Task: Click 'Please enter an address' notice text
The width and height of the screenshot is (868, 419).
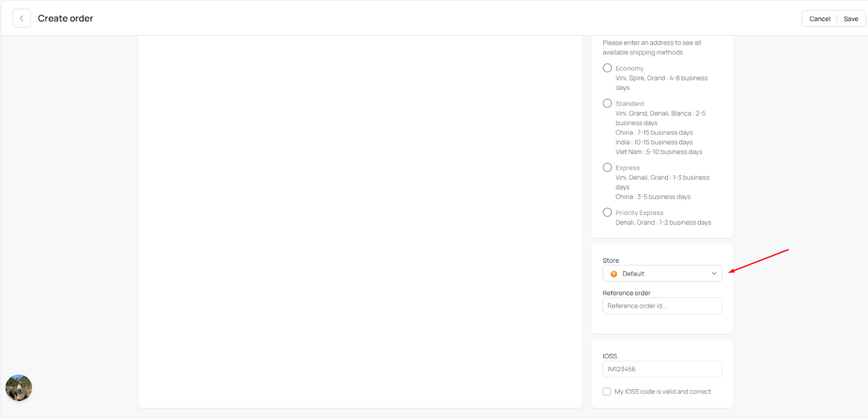Action: (652, 48)
